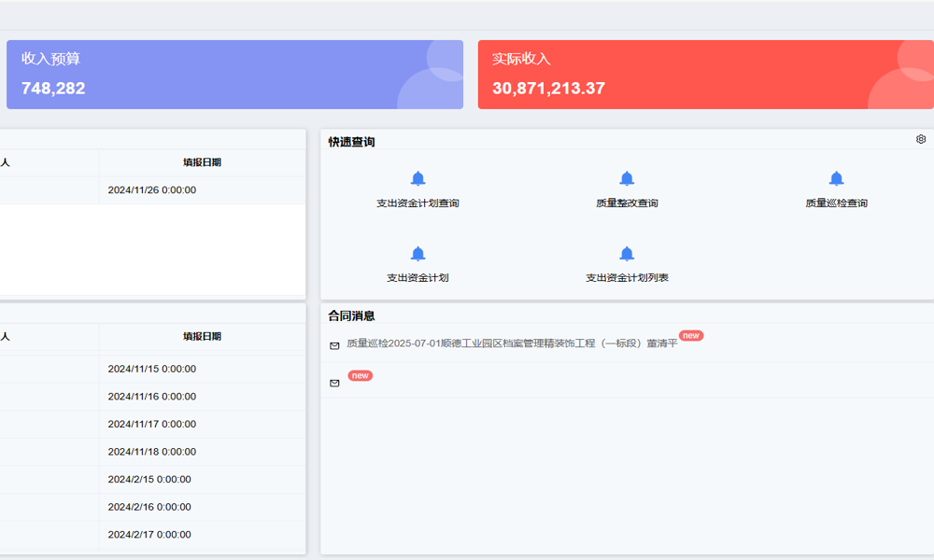Click the bell icon above 支出资金计划
The image size is (934, 560).
tap(417, 254)
